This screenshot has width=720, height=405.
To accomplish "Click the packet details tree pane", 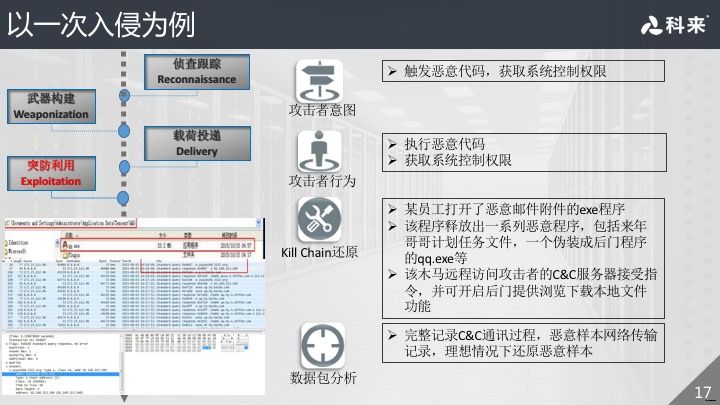I will pyautogui.click(x=62, y=364).
